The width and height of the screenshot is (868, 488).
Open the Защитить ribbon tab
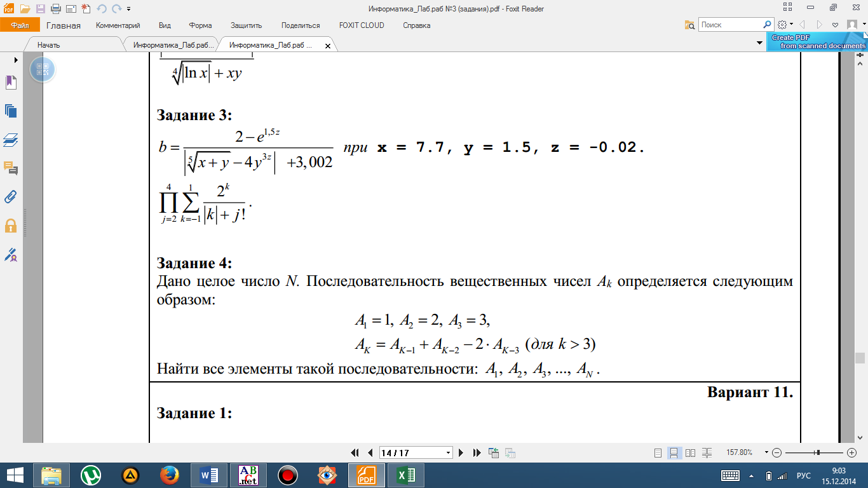tap(247, 25)
